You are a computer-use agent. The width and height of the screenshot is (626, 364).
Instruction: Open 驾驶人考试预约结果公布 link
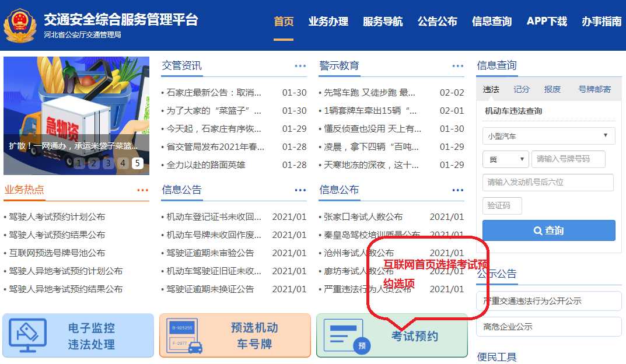tap(57, 235)
